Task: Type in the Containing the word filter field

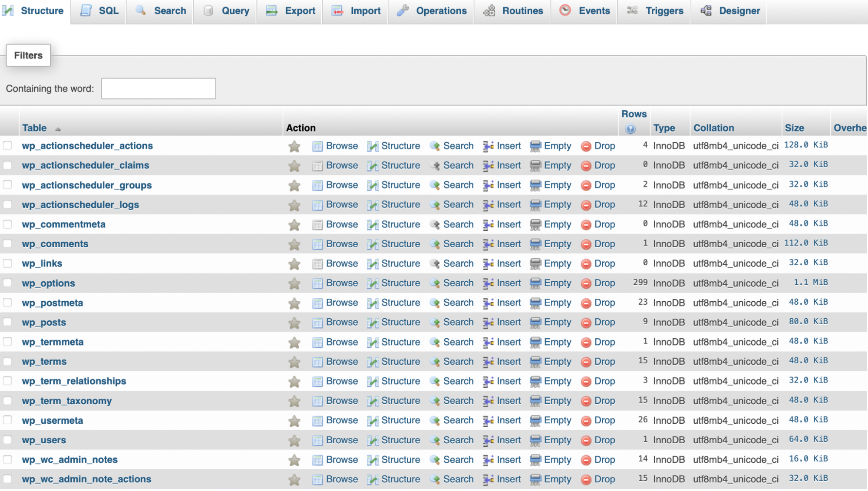Action: click(x=158, y=88)
